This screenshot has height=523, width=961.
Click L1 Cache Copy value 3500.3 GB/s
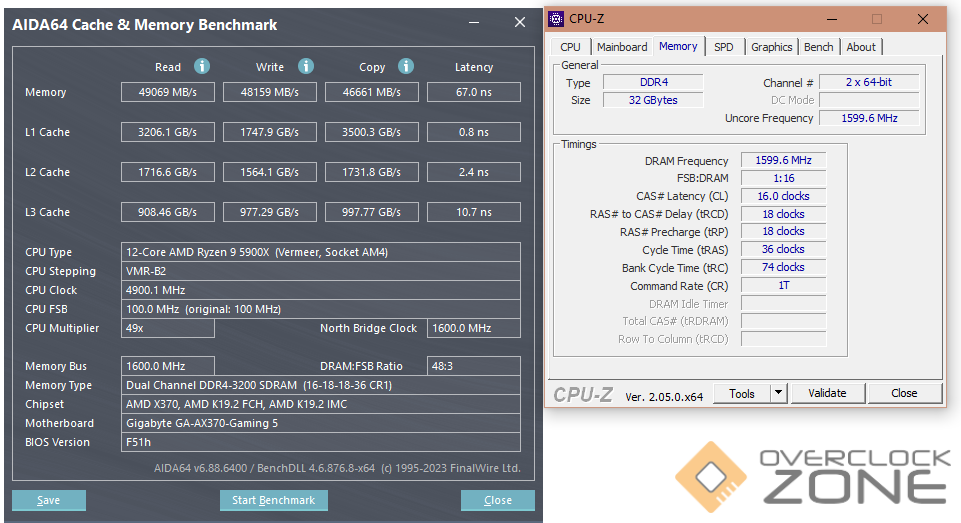(x=371, y=132)
